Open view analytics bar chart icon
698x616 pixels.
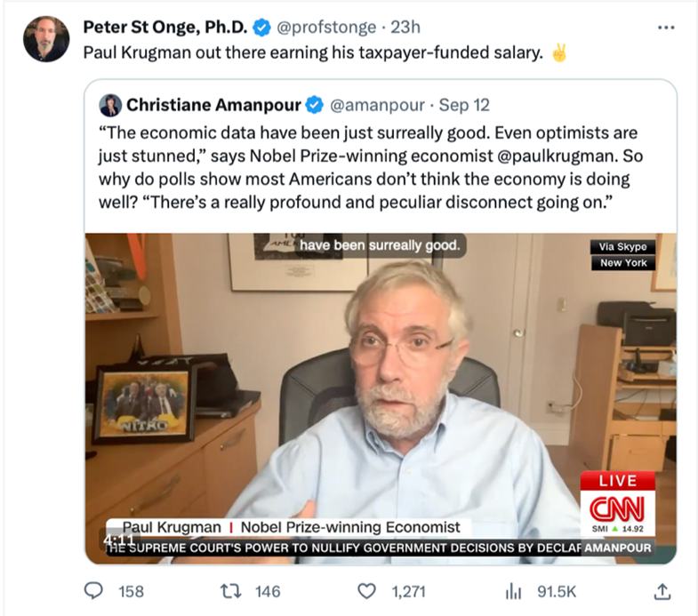(513, 591)
